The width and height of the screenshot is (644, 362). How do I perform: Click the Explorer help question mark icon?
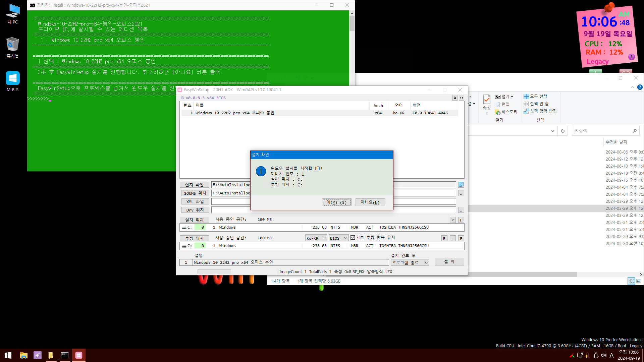click(640, 87)
